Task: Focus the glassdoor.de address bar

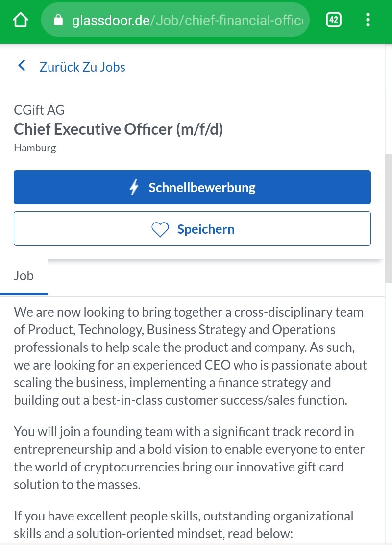Action: 186,20
